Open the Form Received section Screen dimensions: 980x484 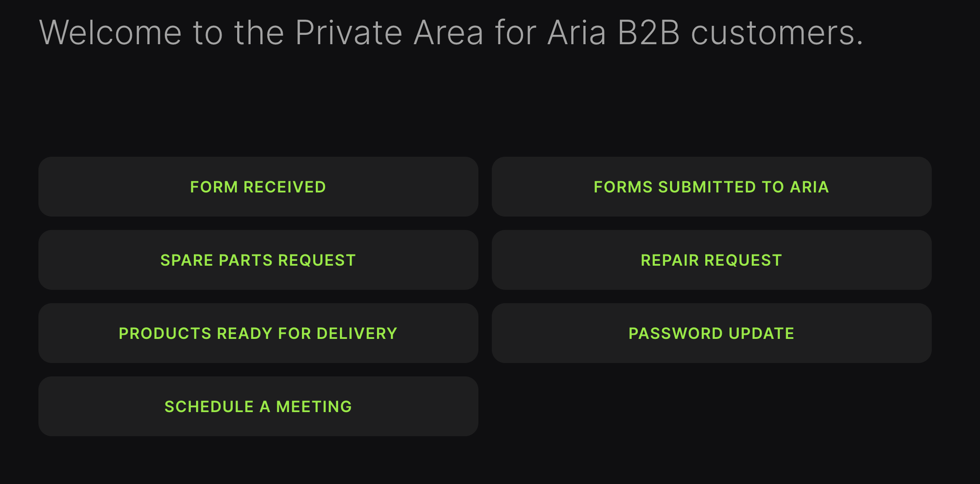258,187
